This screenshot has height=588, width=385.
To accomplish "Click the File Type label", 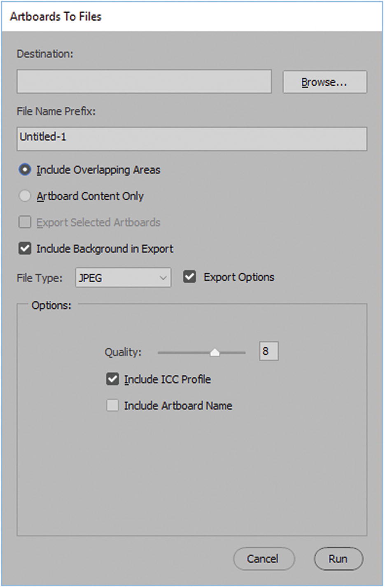I will 40,278.
